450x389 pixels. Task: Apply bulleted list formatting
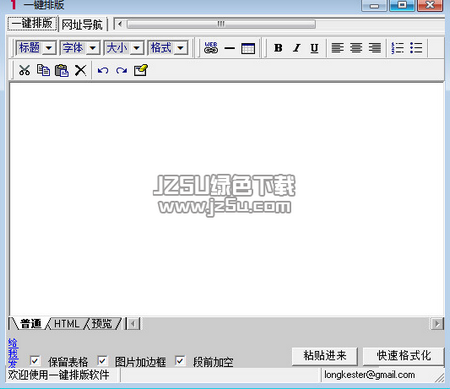coord(416,48)
